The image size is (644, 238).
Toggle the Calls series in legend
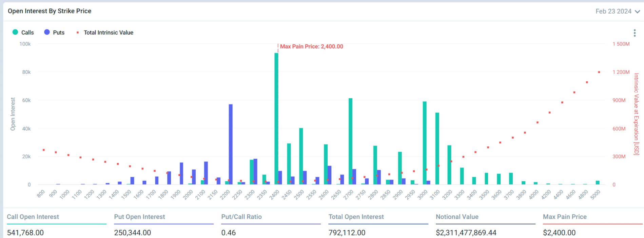(27, 33)
